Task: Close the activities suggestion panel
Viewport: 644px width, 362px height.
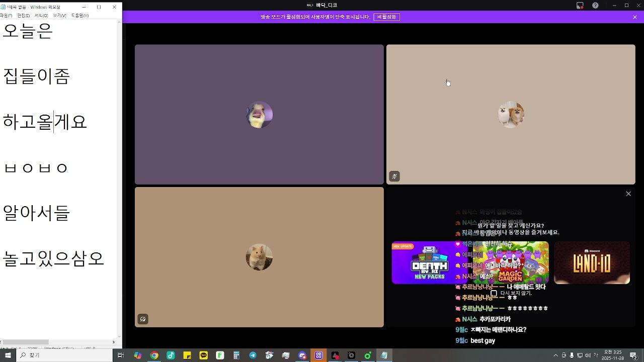Action: [628, 194]
